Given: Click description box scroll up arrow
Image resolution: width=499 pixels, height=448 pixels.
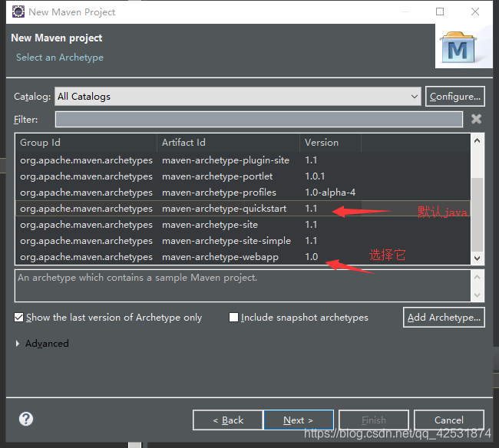Looking at the screenshot, I should coord(477,277).
